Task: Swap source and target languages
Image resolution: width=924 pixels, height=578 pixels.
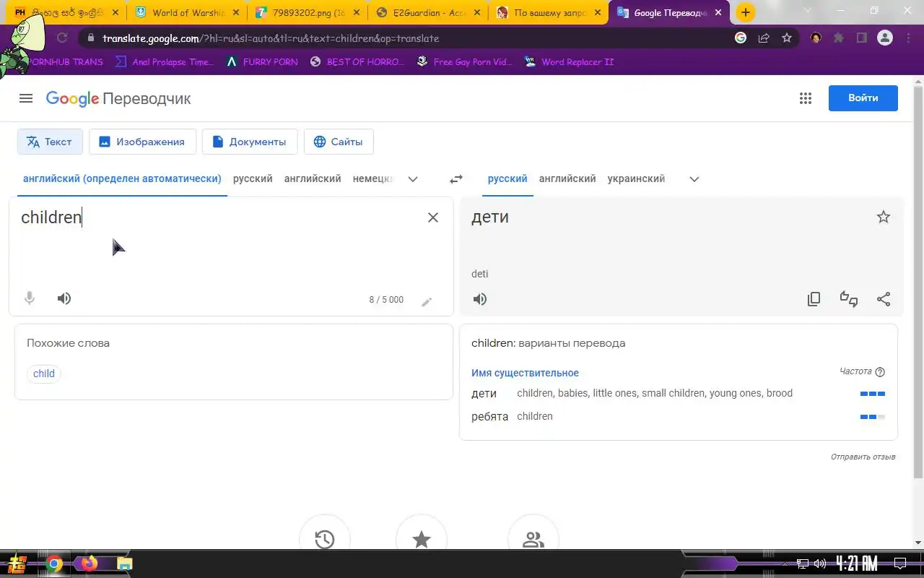Action: (456, 179)
